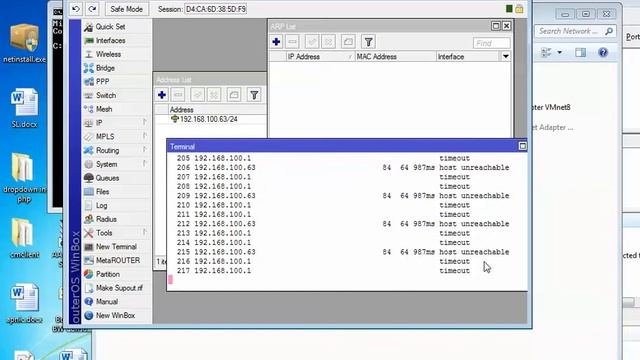Click the Redo arrow in WinBox toolbar
The image size is (640, 360).
pos(92,9)
